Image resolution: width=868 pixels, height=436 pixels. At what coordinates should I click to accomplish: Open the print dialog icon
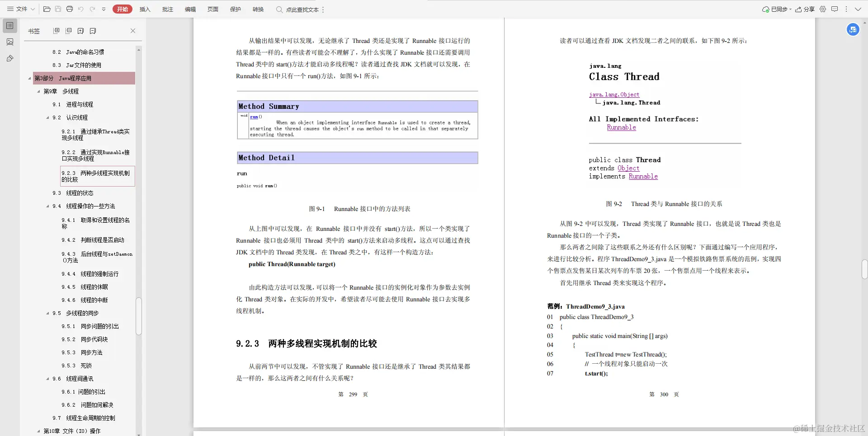pos(70,9)
